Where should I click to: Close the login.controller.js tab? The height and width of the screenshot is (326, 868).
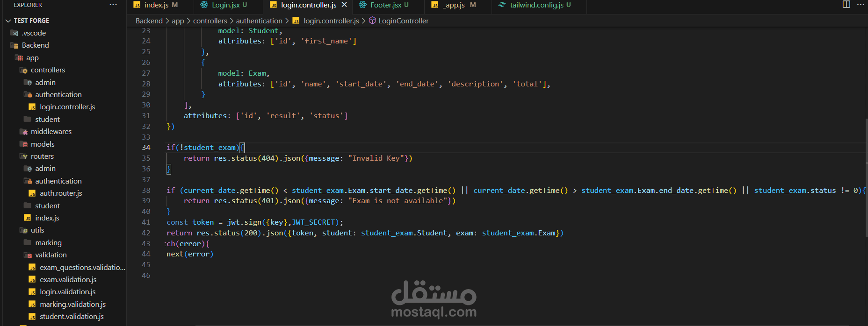pos(344,5)
